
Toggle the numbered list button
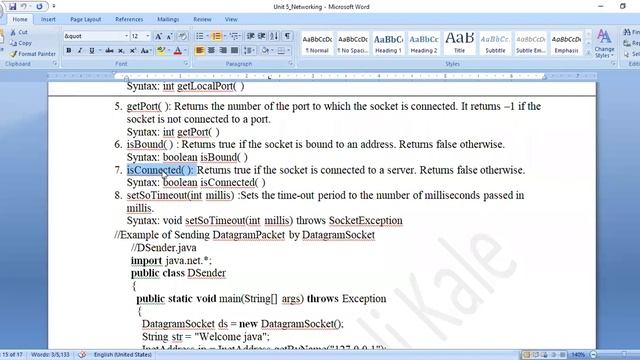pyautogui.click(x=216, y=36)
